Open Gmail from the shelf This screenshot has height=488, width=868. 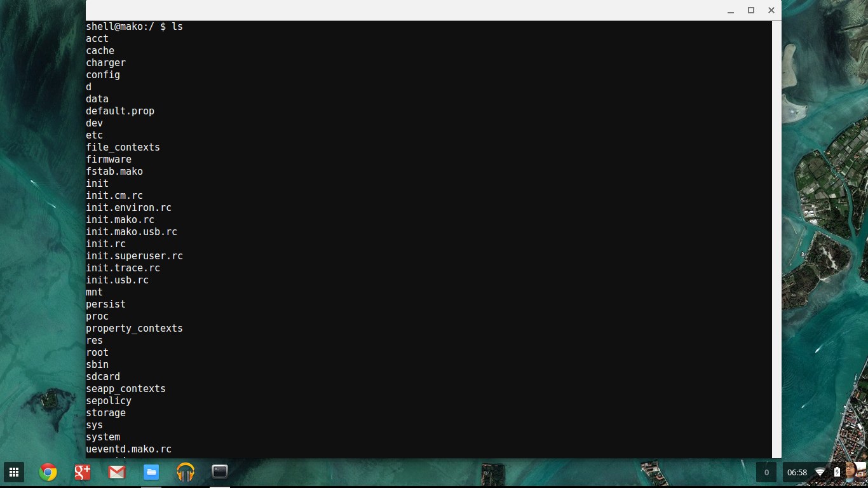[x=116, y=472]
